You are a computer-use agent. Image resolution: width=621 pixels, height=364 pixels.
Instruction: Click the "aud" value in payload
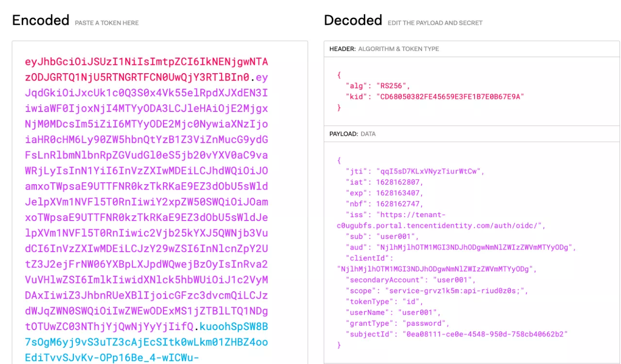(x=476, y=247)
